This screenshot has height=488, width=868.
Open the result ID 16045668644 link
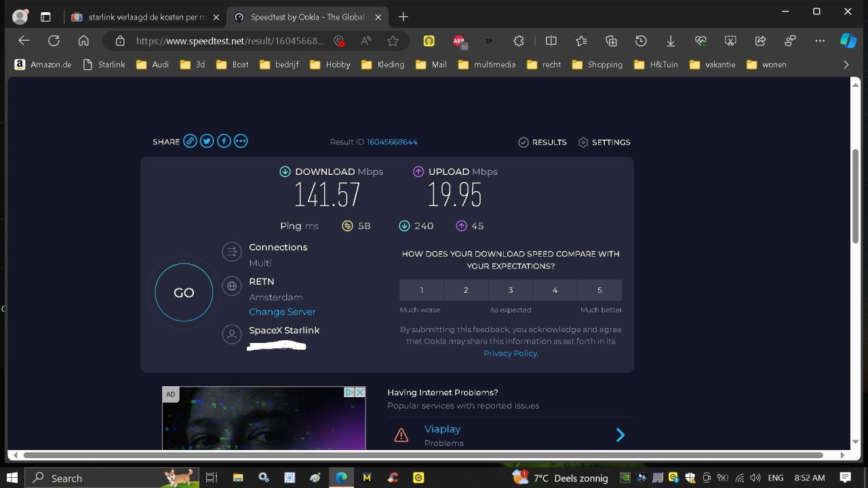[392, 142]
